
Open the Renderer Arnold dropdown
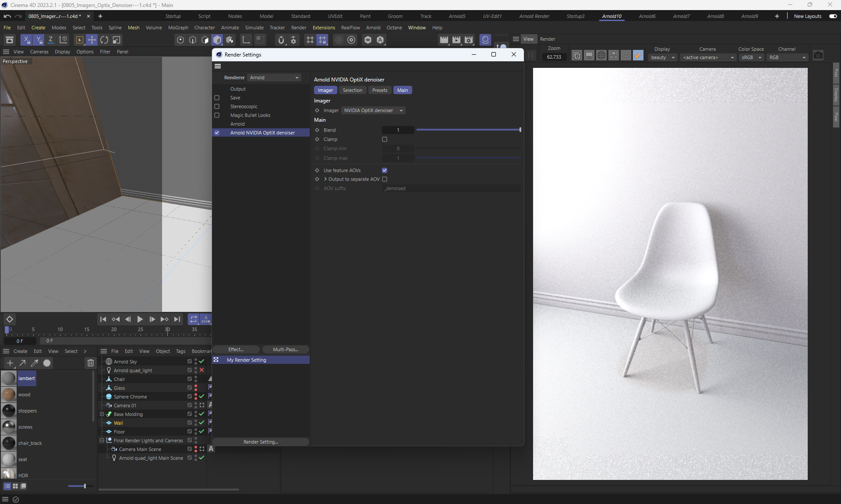pos(274,78)
